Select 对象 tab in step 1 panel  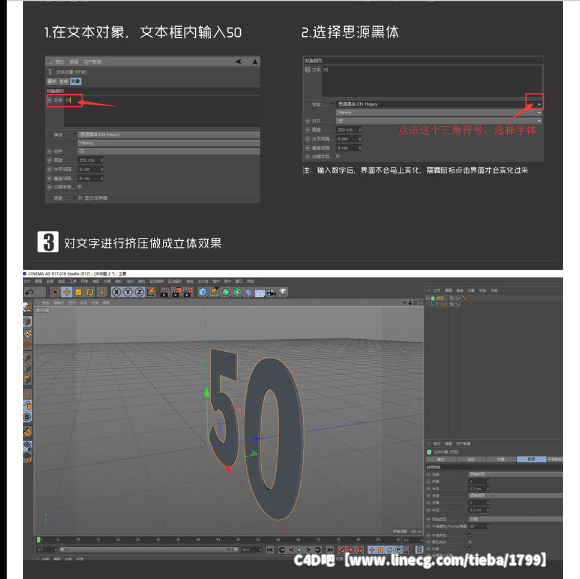coord(75,81)
